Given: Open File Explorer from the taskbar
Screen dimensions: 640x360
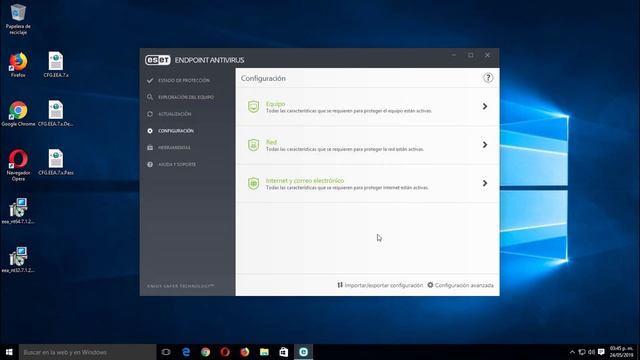Looking at the screenshot, I should 264,352.
